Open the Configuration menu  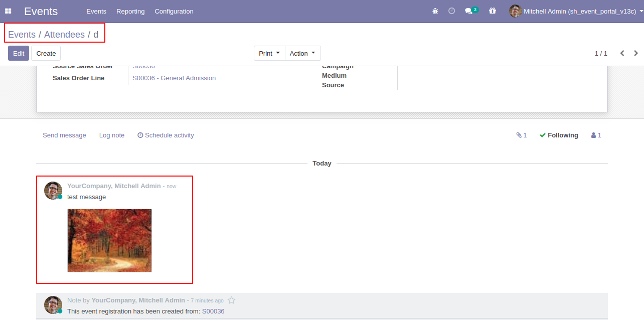pos(174,11)
